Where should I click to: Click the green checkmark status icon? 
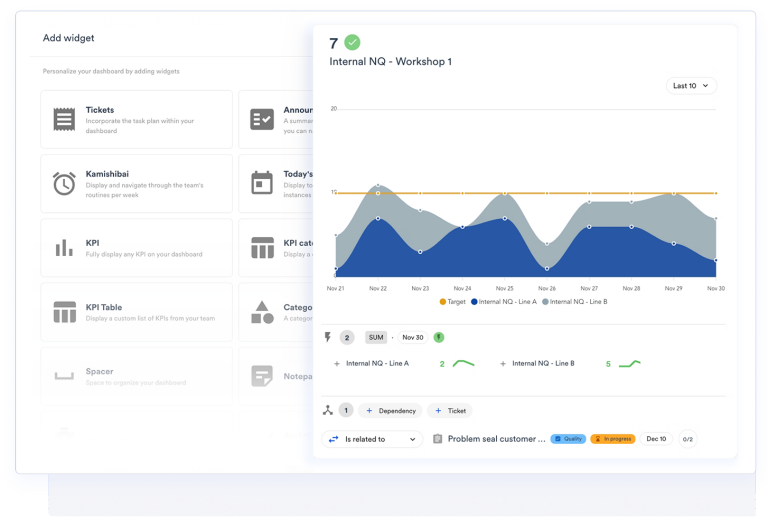(x=352, y=42)
